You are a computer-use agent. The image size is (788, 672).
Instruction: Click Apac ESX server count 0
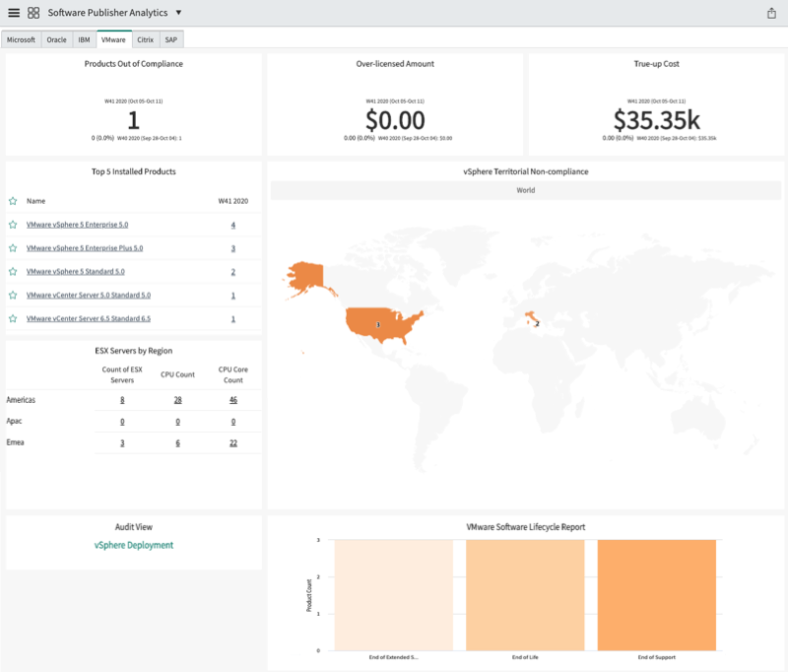(x=122, y=422)
